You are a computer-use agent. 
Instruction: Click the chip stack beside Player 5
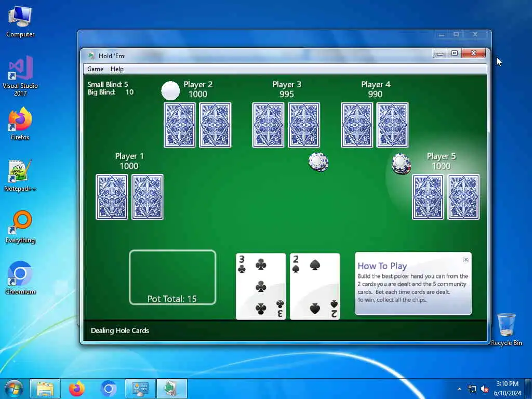[401, 164]
